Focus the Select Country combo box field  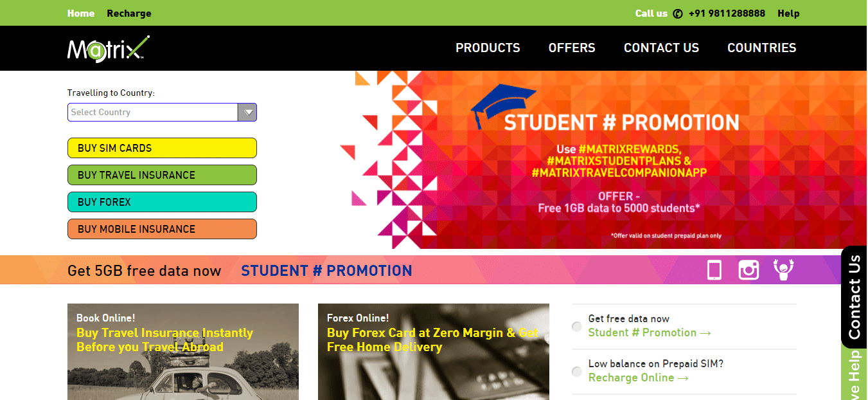pos(162,112)
